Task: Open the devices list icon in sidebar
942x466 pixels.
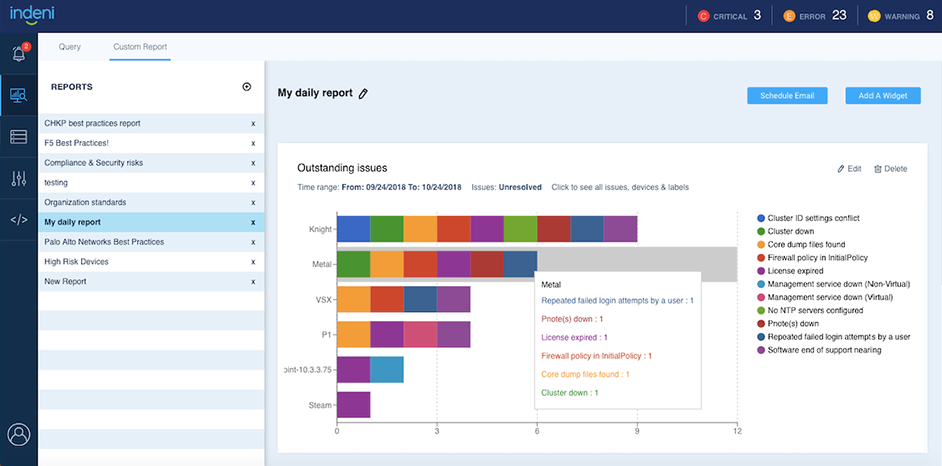Action: (18, 137)
